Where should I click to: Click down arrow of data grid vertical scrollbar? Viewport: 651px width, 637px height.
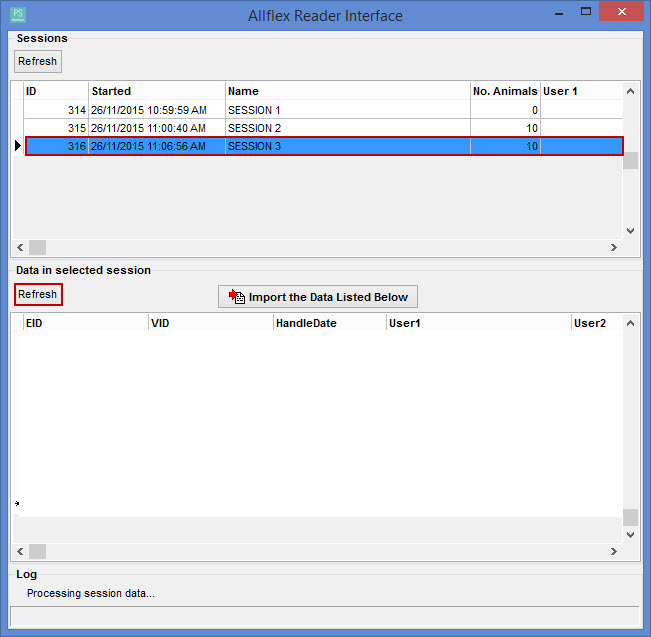point(630,535)
